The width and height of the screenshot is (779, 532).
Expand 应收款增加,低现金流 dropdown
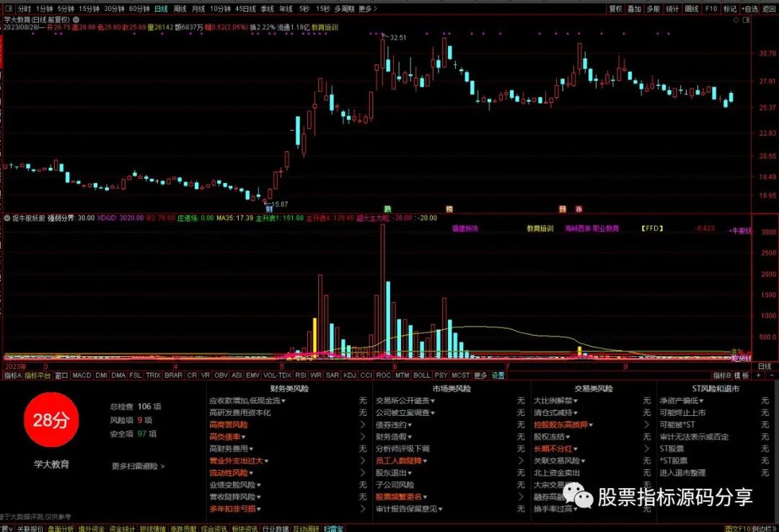247,401
